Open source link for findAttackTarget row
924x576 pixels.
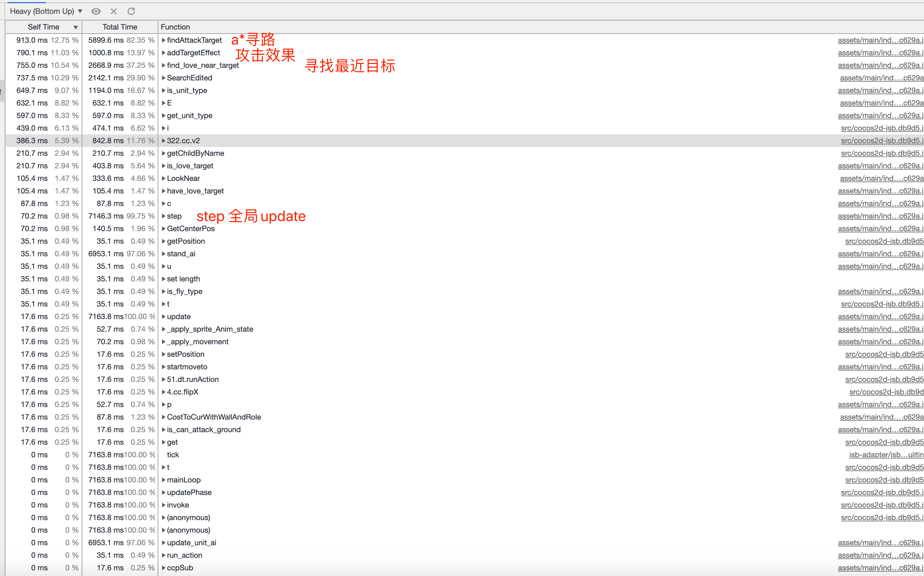click(x=880, y=41)
